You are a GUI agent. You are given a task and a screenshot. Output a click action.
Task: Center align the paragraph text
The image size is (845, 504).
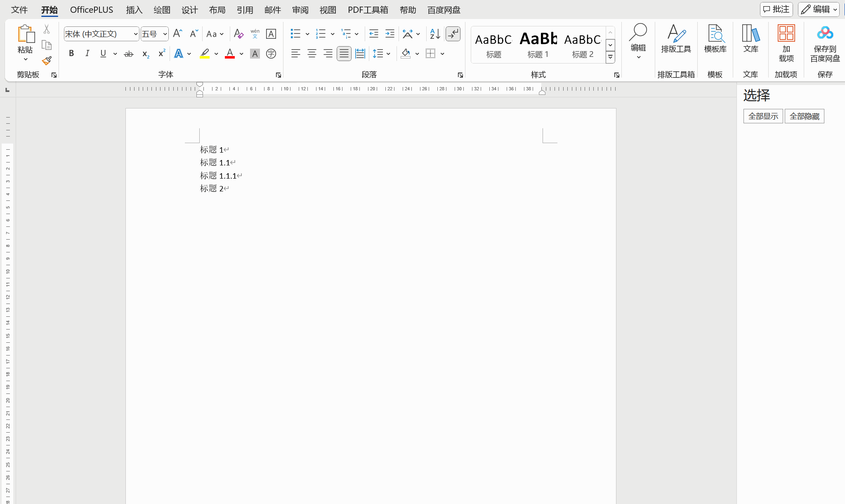click(312, 54)
